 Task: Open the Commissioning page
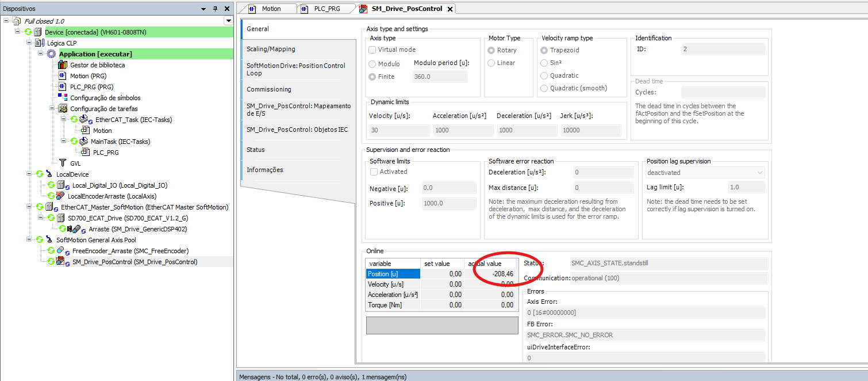269,89
